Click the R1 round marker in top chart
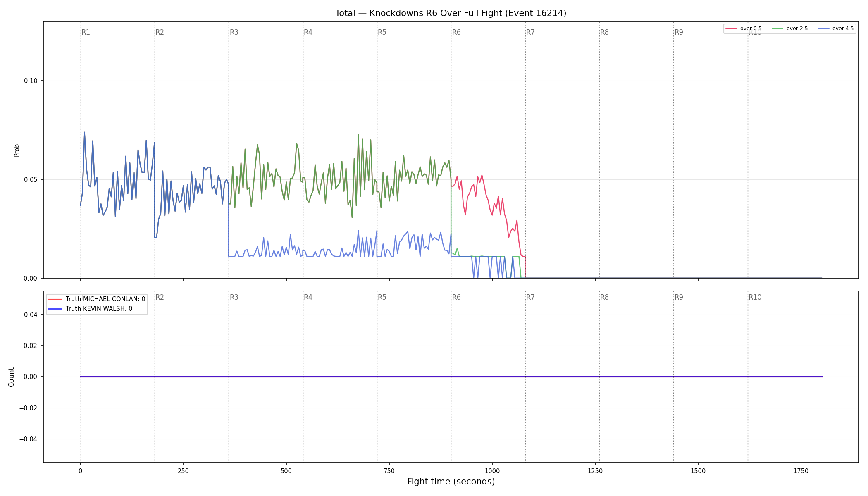868x496 pixels. (x=86, y=32)
